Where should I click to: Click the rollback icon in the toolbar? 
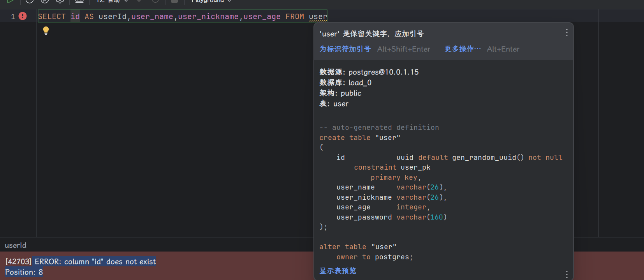[155, 1]
